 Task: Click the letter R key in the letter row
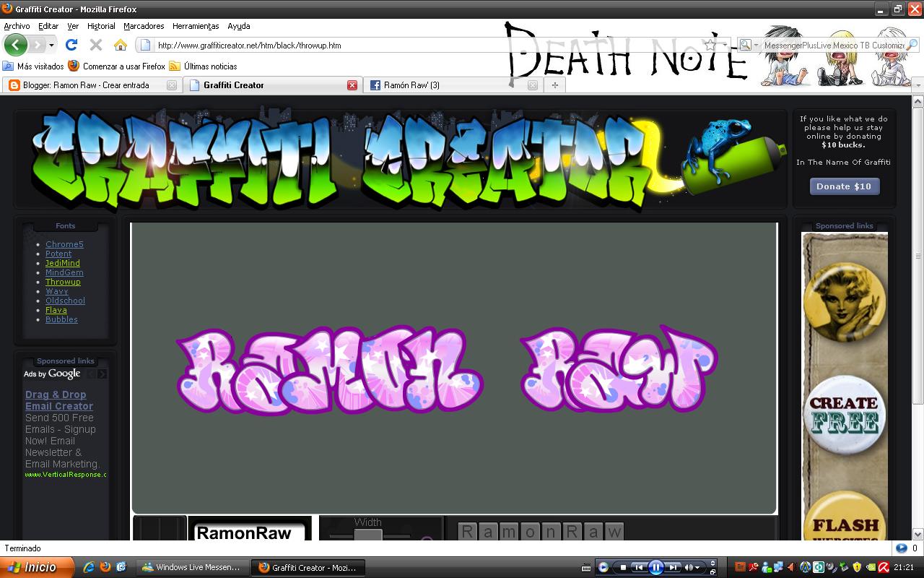pyautogui.click(x=466, y=530)
